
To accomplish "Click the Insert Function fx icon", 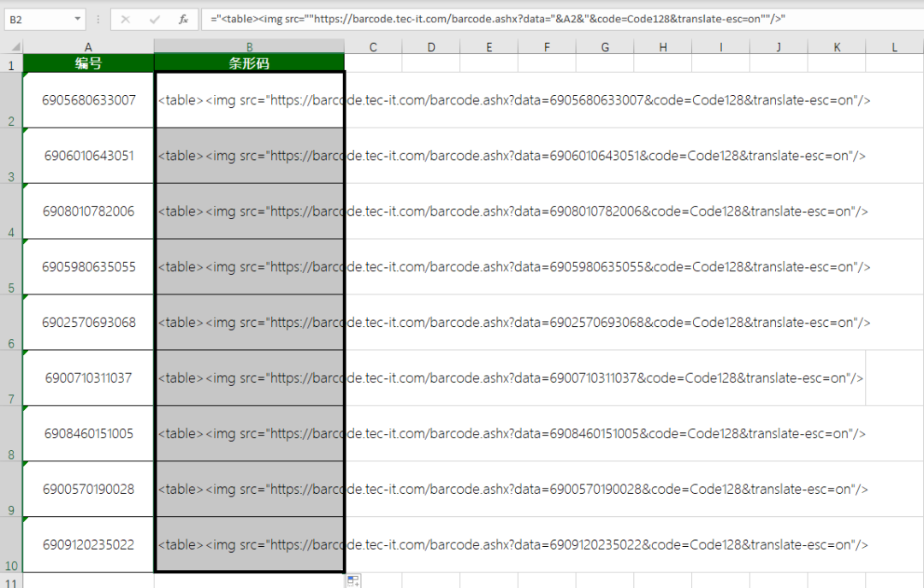I will point(183,20).
